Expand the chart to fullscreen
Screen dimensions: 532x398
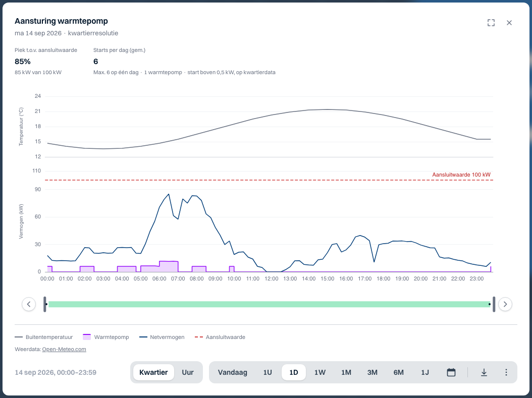coord(491,23)
